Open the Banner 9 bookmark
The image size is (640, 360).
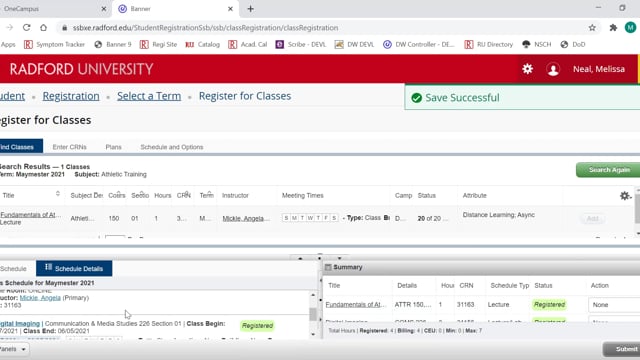tap(113, 44)
